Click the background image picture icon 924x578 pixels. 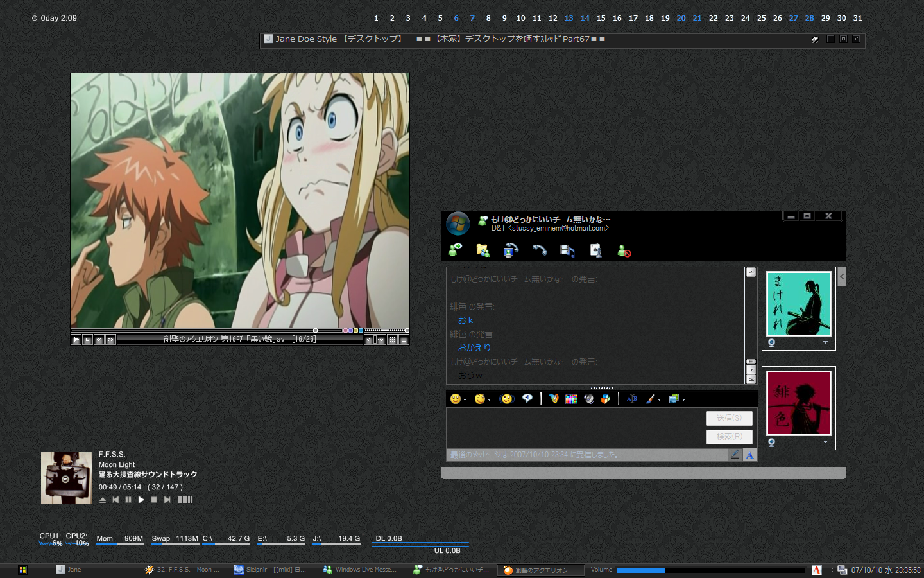coord(674,399)
